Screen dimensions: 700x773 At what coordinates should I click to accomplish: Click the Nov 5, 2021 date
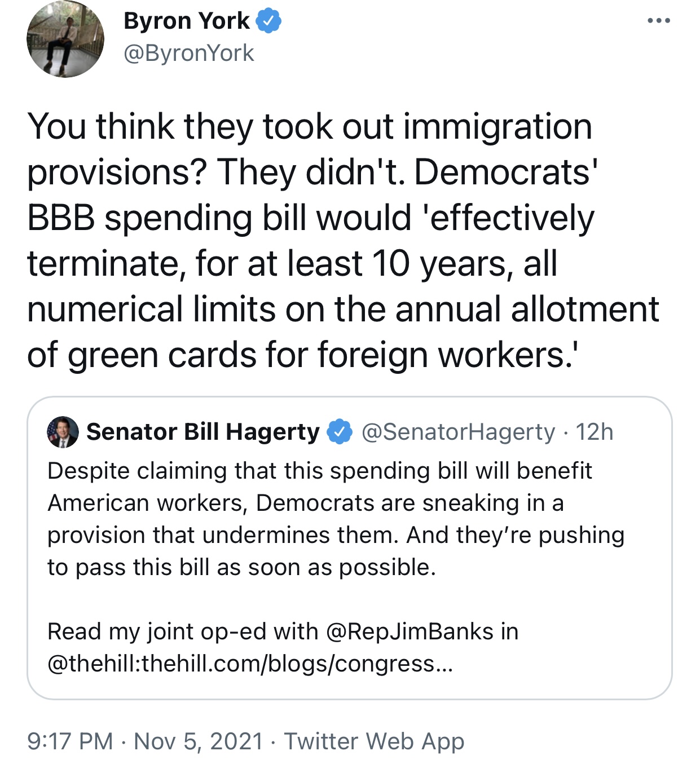coord(199,741)
